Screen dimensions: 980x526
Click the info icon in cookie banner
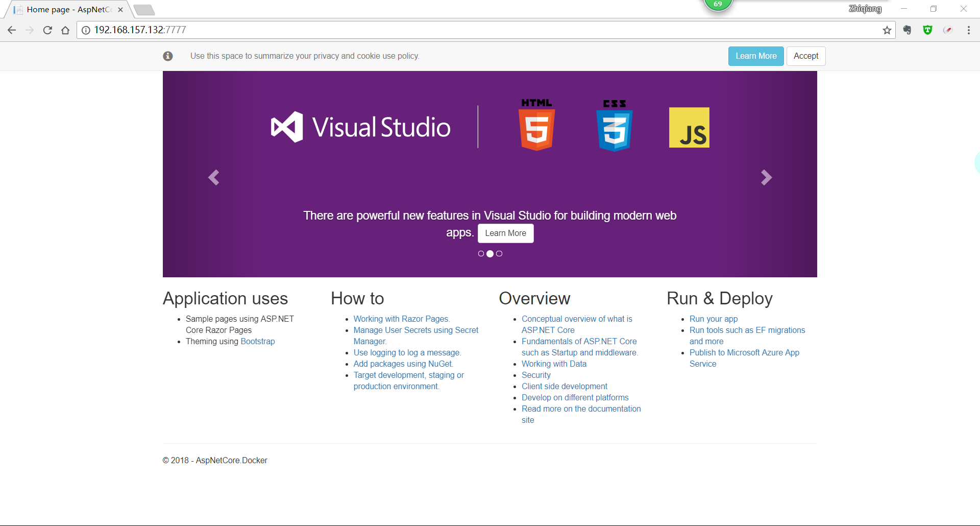(168, 56)
